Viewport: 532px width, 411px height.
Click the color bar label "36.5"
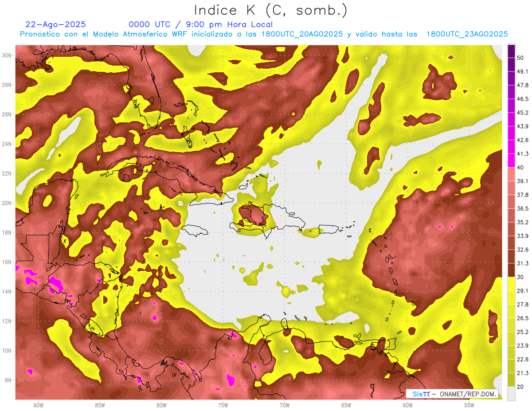(x=523, y=208)
